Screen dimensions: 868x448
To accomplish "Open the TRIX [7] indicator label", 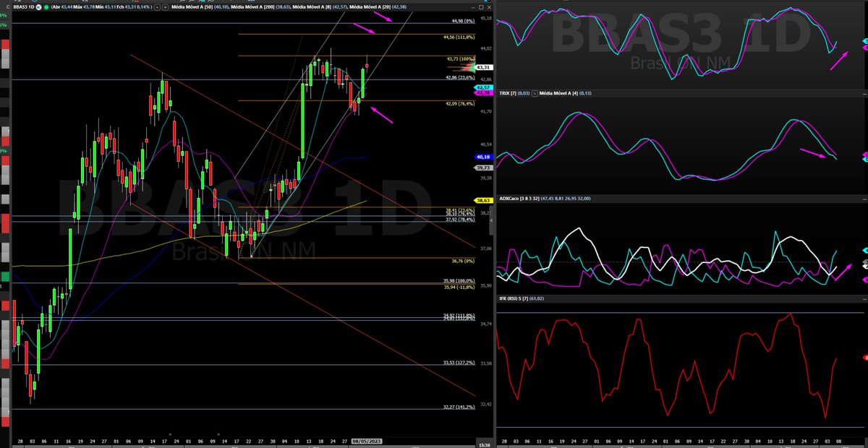I will (509, 93).
